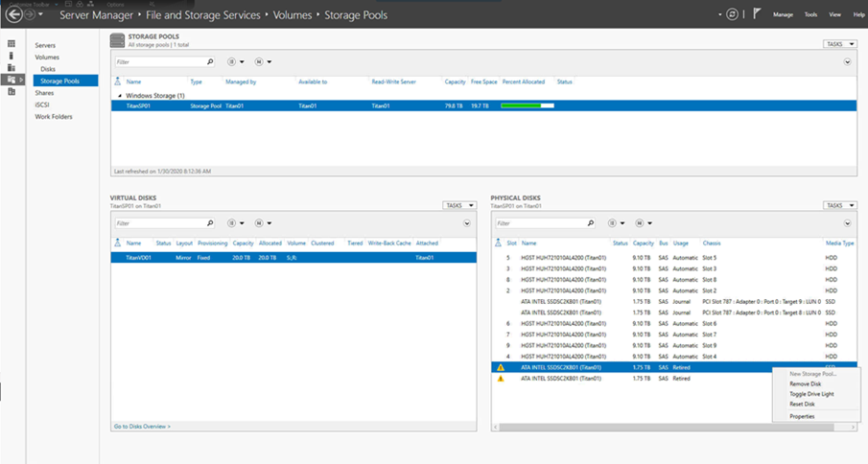868x464 pixels.
Task: Open the Tools menu
Action: [x=810, y=15]
